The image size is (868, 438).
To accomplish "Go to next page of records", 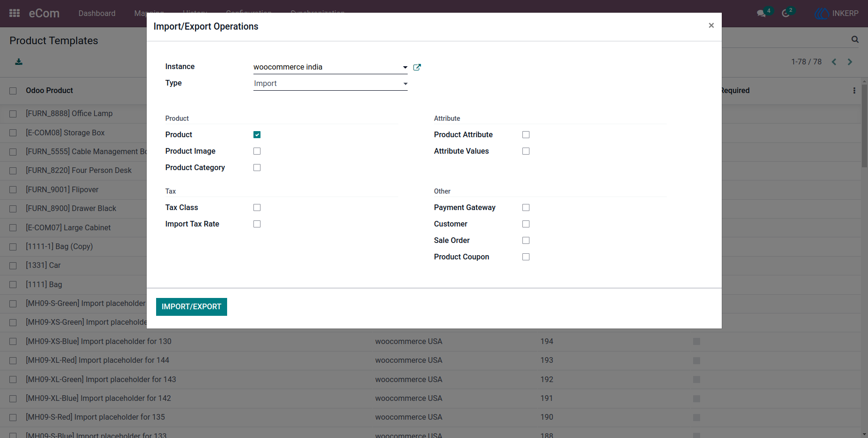I will pos(850,62).
